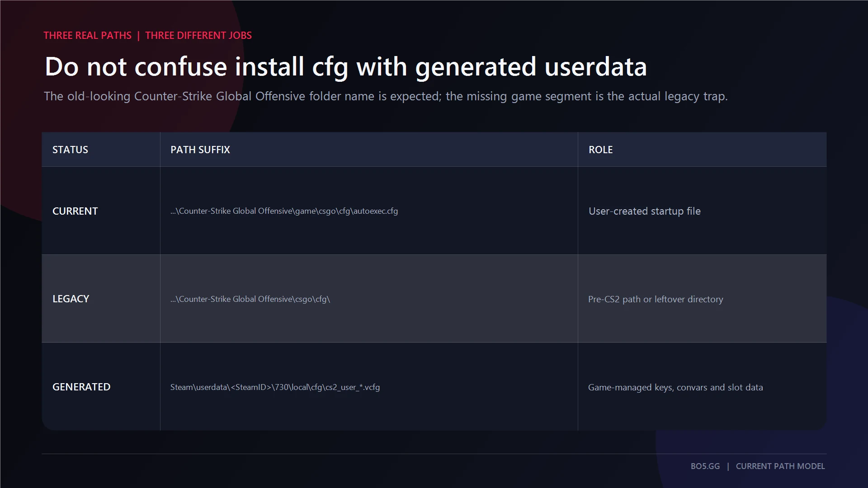Click the STATUS column header
868x488 pixels.
point(101,150)
